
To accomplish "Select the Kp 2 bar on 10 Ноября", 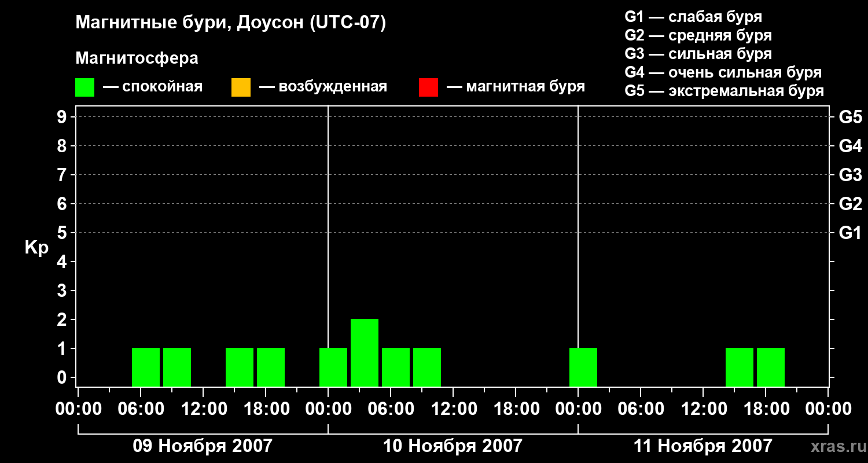I will (365, 352).
